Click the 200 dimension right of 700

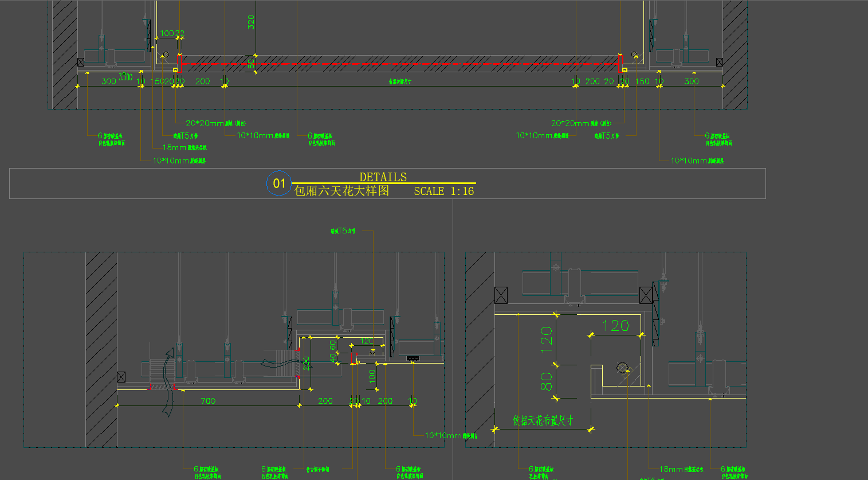[x=325, y=401]
